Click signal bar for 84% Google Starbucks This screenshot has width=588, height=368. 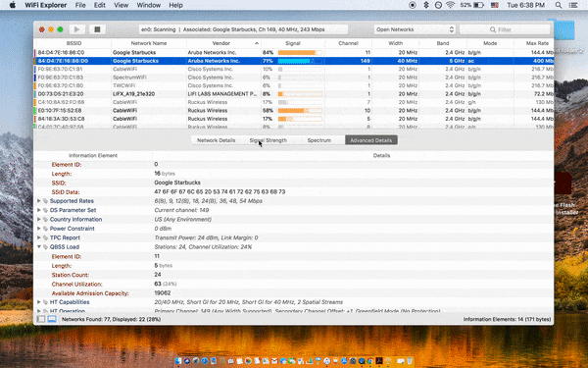[x=300, y=53]
